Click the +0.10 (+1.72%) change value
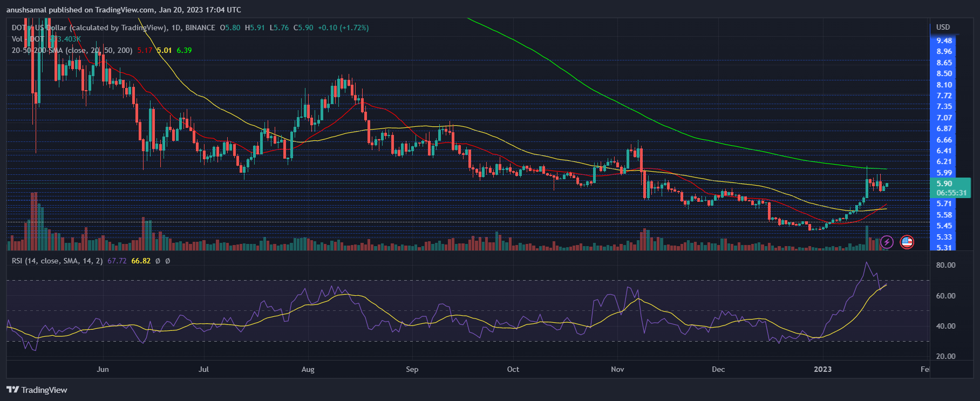Image resolution: width=980 pixels, height=401 pixels. (343, 28)
